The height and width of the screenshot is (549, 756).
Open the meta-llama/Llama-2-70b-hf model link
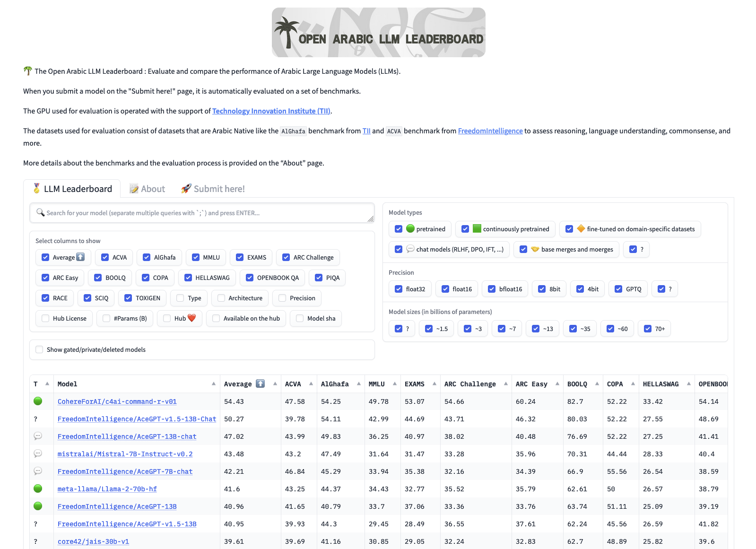pos(107,489)
